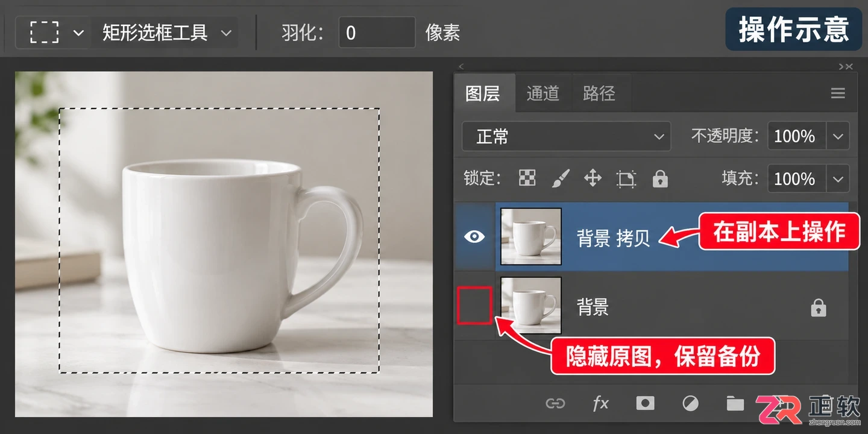The width and height of the screenshot is (868, 434).
Task: Select the 背景 拷贝 layer thumbnail
Action: pyautogui.click(x=531, y=237)
